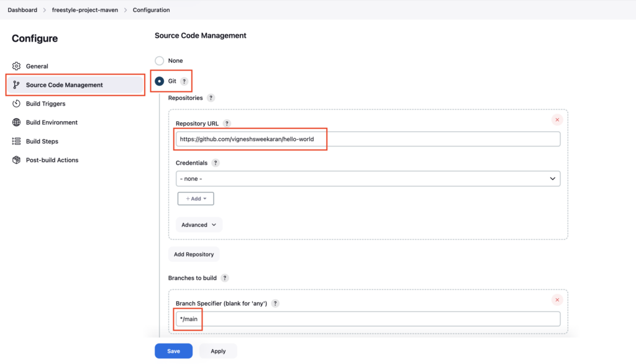This screenshot has height=364, width=636.
Task: Click the Build Triggers clock icon
Action: pos(16,104)
